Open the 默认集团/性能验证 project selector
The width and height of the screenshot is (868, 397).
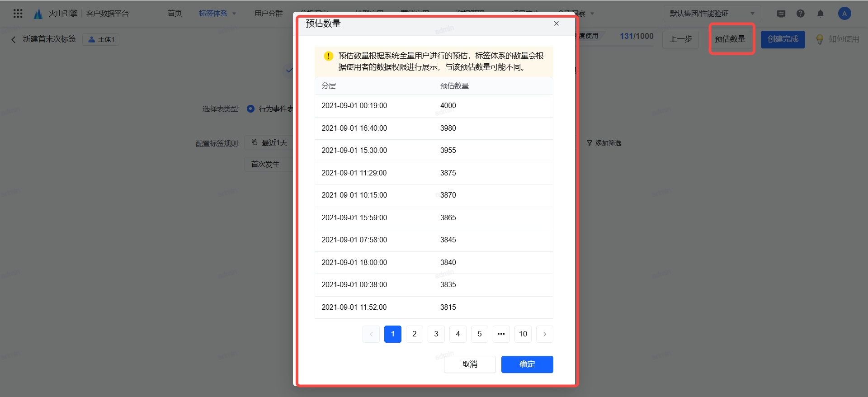pyautogui.click(x=712, y=14)
